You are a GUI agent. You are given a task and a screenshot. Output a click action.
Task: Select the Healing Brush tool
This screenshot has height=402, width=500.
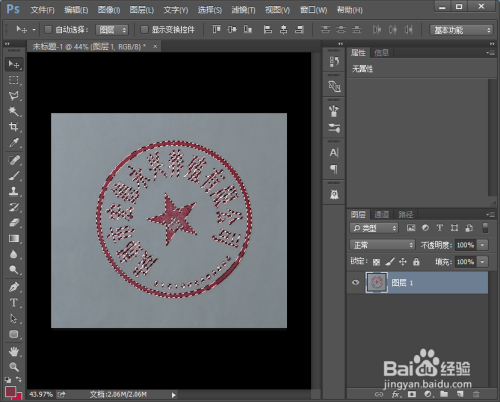(x=14, y=160)
